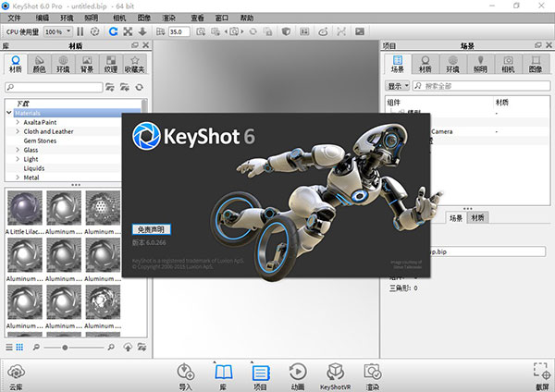The image size is (555, 392).
Task: Click the small magnifier left of thumbnail slider
Action: click(x=36, y=347)
